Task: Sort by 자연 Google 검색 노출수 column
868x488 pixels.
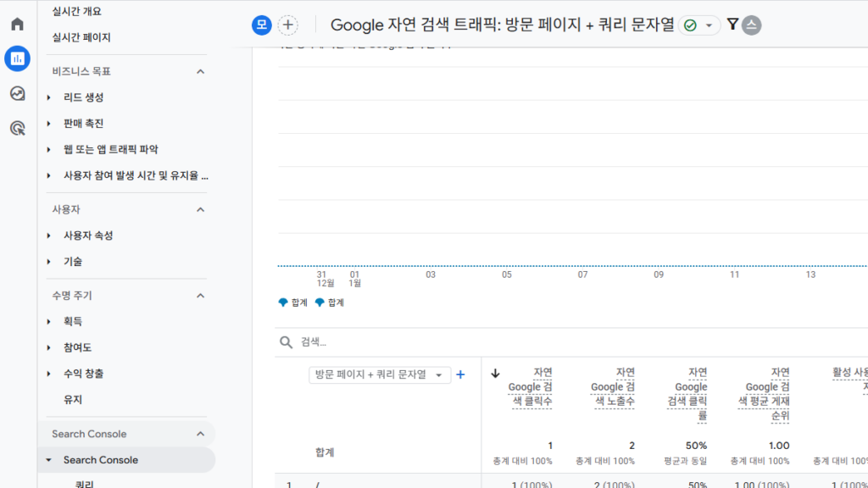Action: pos(612,386)
